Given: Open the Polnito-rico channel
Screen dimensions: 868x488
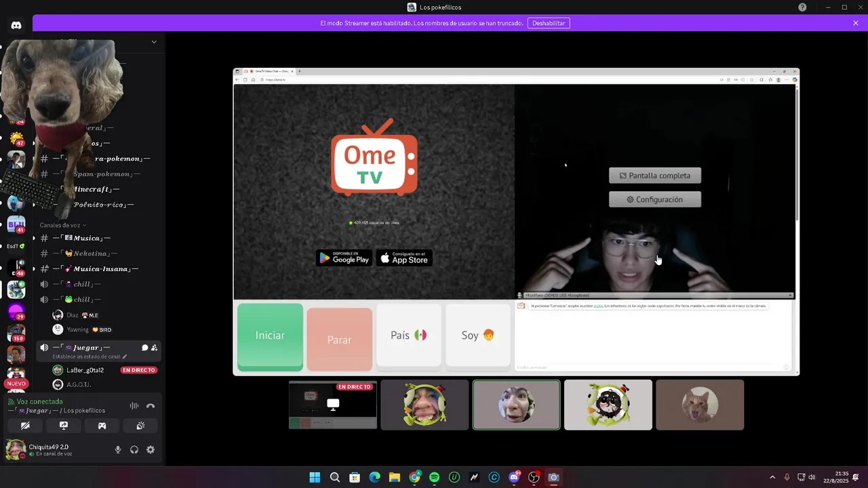Looking at the screenshot, I should coord(99,204).
